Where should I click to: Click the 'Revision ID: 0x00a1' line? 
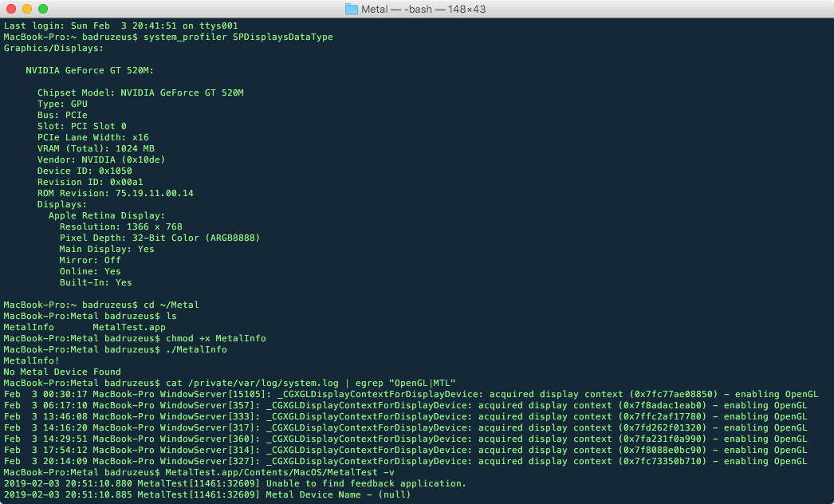[90, 182]
